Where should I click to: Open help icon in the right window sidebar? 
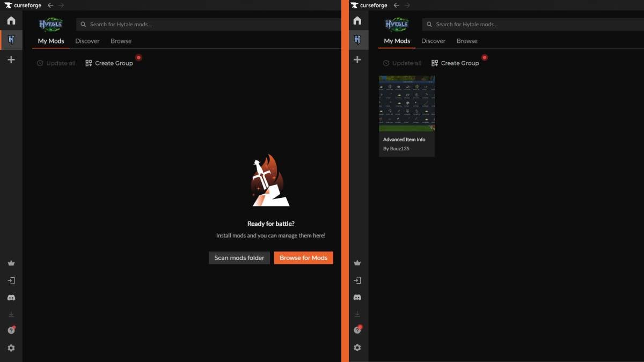pyautogui.click(x=357, y=330)
